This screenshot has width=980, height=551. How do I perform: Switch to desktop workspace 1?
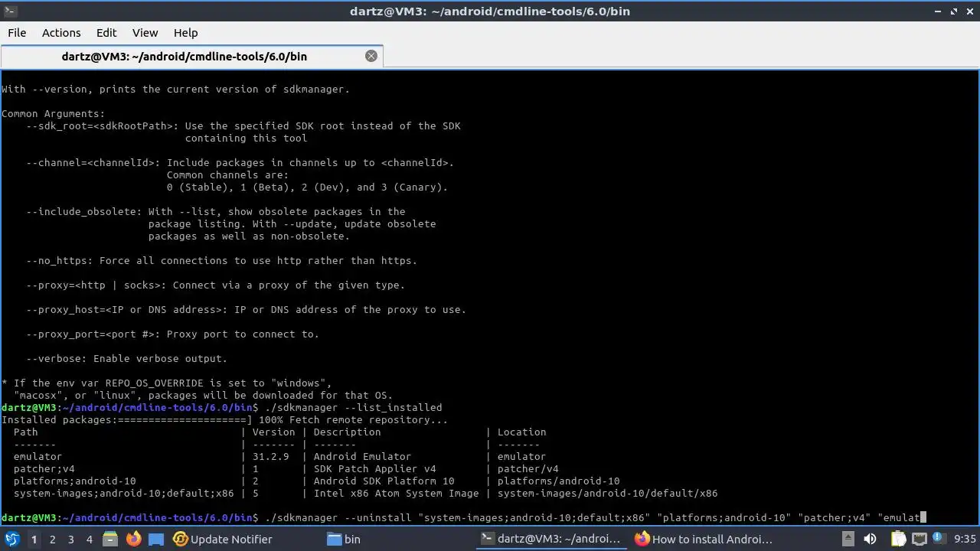tap(34, 540)
